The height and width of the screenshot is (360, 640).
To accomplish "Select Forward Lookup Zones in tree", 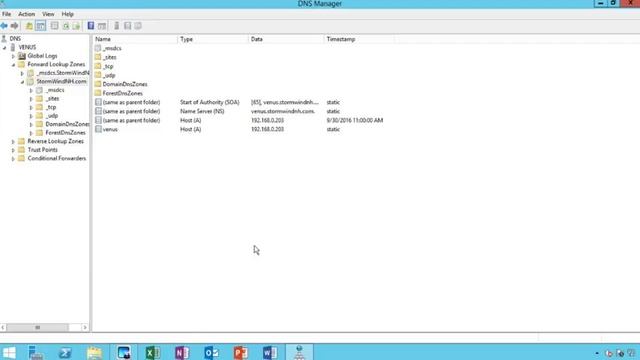I will pyautogui.click(x=56, y=64).
